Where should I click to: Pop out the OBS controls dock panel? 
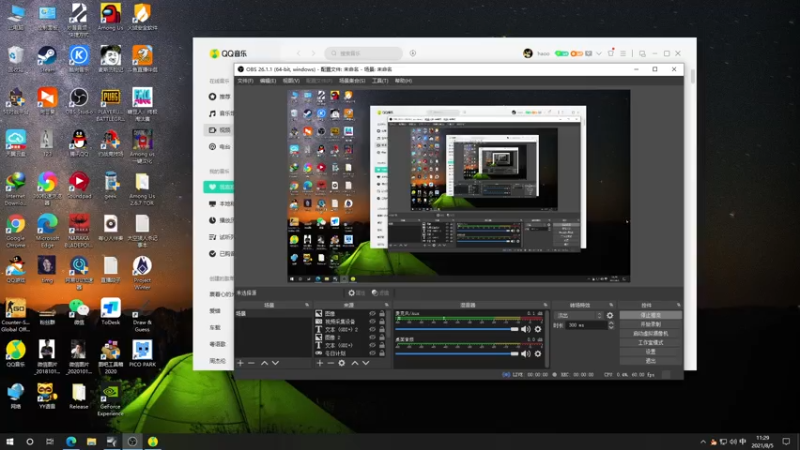click(x=679, y=305)
